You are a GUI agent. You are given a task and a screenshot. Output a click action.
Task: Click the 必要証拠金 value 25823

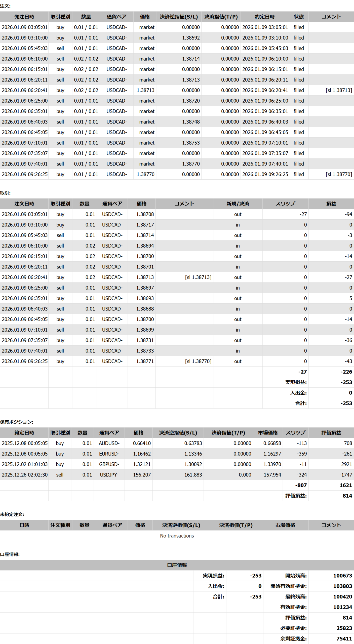[344, 628]
